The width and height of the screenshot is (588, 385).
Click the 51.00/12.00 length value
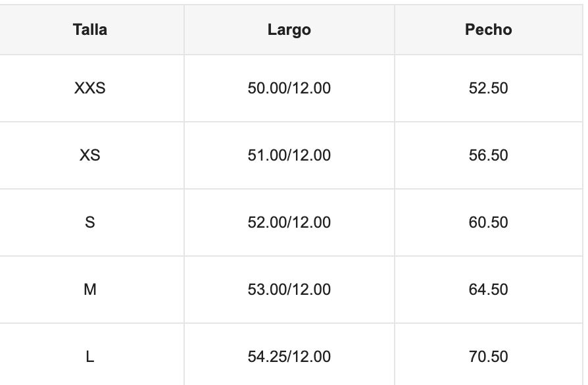[x=289, y=155]
